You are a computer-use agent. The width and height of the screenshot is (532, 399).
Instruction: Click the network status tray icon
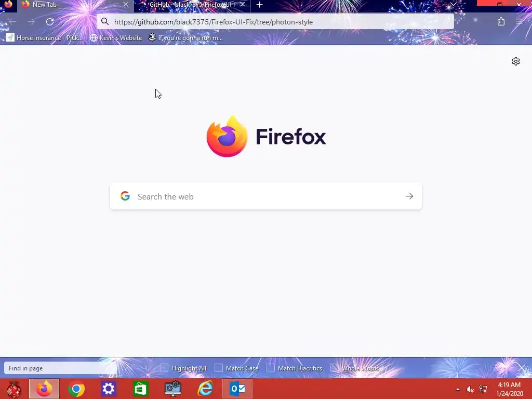click(483, 389)
